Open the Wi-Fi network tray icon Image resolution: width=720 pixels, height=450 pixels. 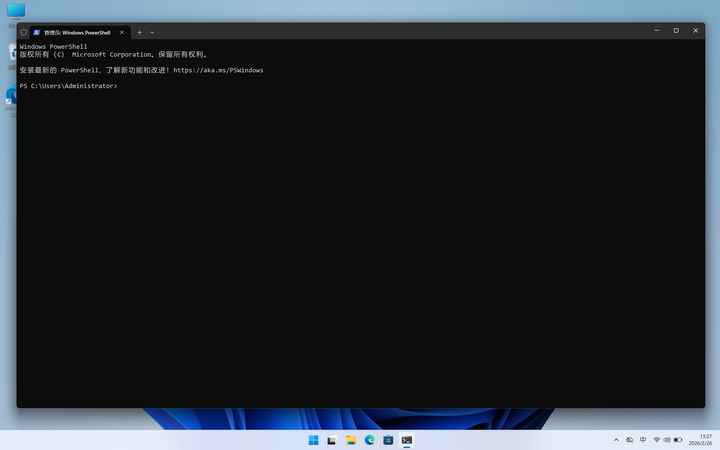657,440
